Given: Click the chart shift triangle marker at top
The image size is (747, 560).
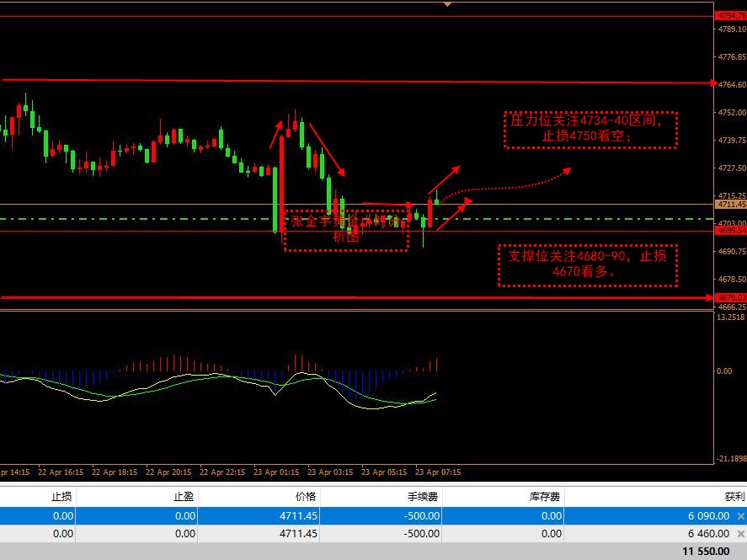Looking at the screenshot, I should click(x=447, y=4).
